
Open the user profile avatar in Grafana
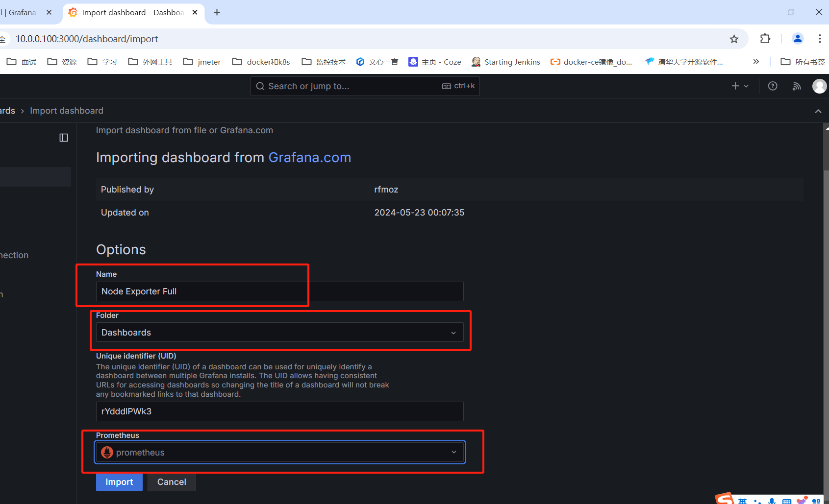tap(819, 86)
